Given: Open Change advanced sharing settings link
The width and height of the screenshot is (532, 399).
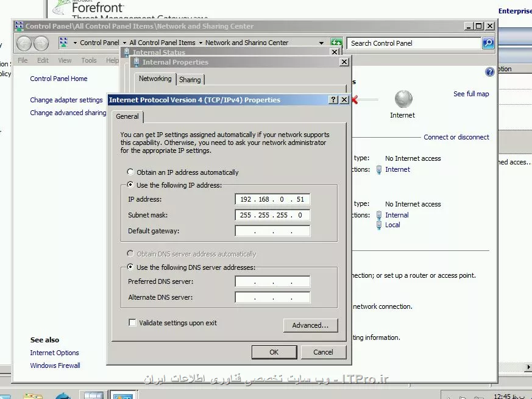Looking at the screenshot, I should (x=68, y=113).
